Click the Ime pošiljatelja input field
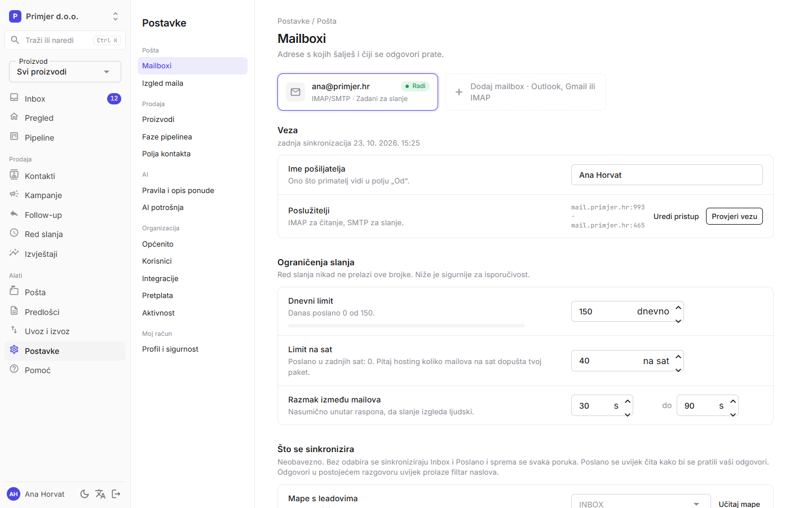Viewport: 812px width, 508px height. coord(667,175)
